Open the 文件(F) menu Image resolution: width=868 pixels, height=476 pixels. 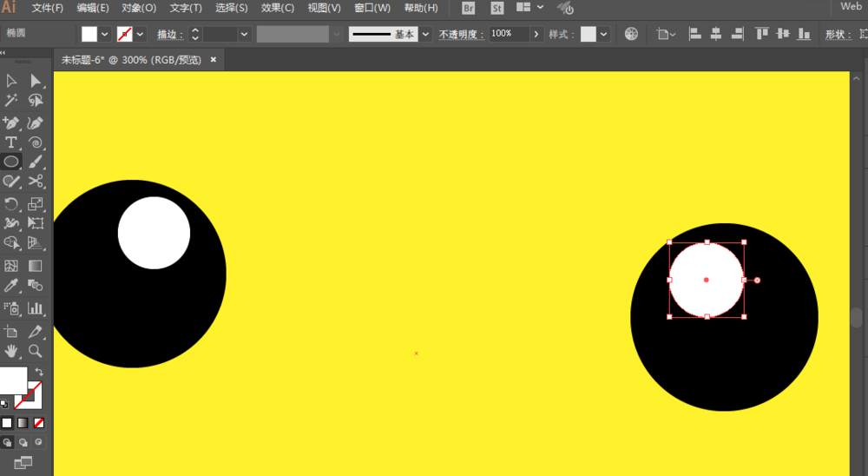47,9
